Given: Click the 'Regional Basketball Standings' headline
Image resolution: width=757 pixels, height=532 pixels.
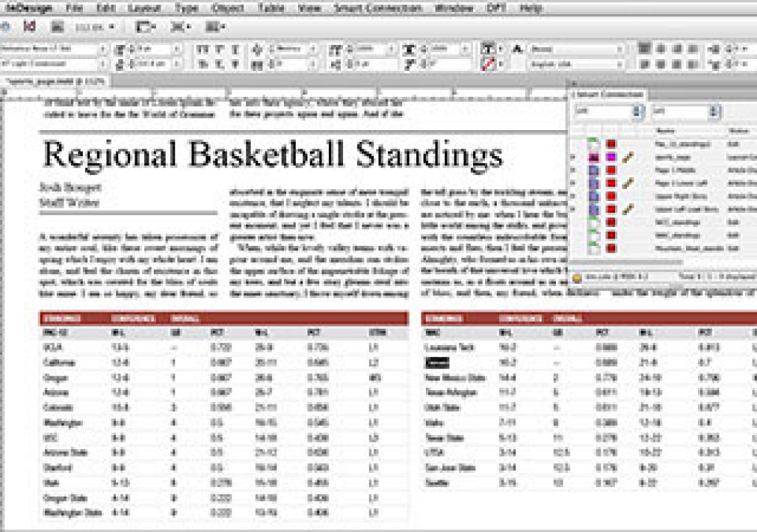Looking at the screenshot, I should (x=273, y=154).
